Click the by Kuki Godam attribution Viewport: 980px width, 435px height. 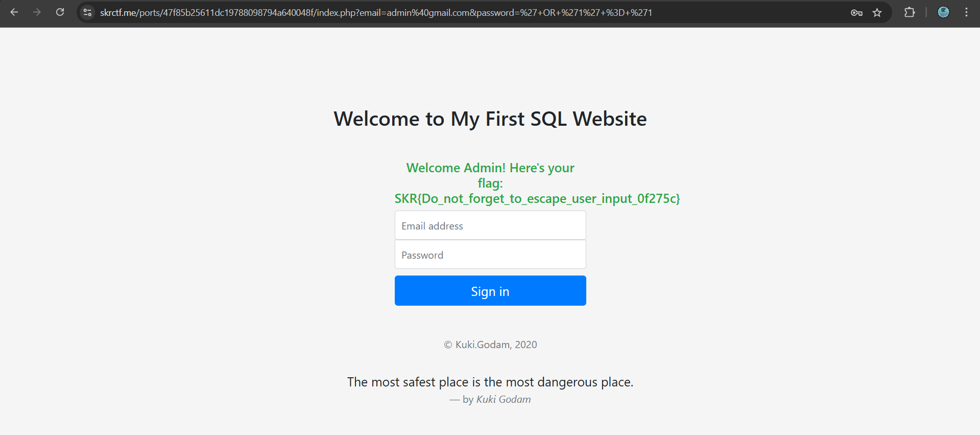click(490, 399)
